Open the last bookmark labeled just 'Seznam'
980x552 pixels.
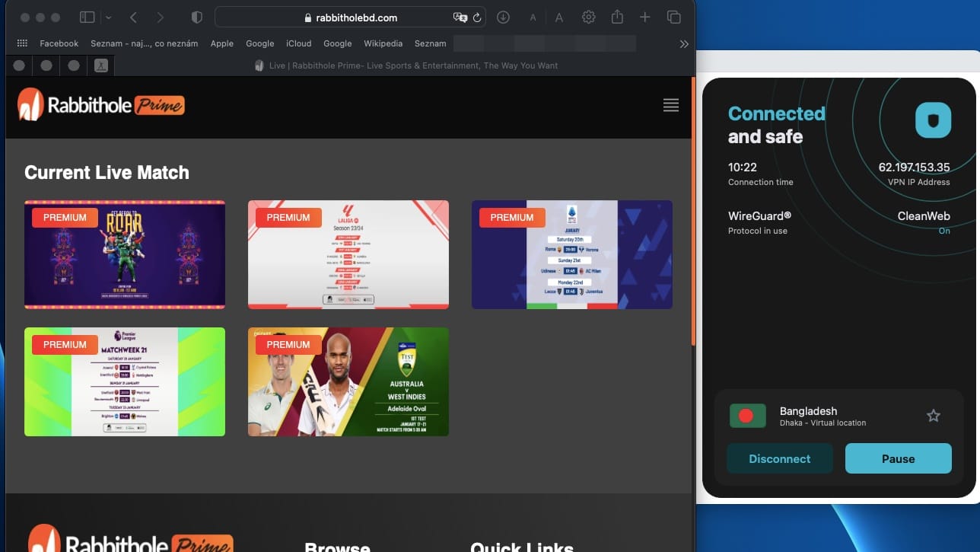[431, 43]
